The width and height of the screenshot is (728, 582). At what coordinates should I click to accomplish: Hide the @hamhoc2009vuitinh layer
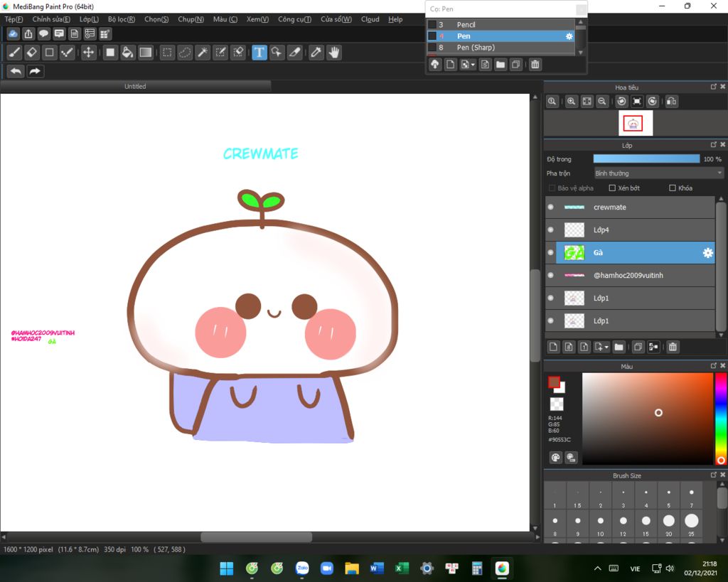(551, 275)
